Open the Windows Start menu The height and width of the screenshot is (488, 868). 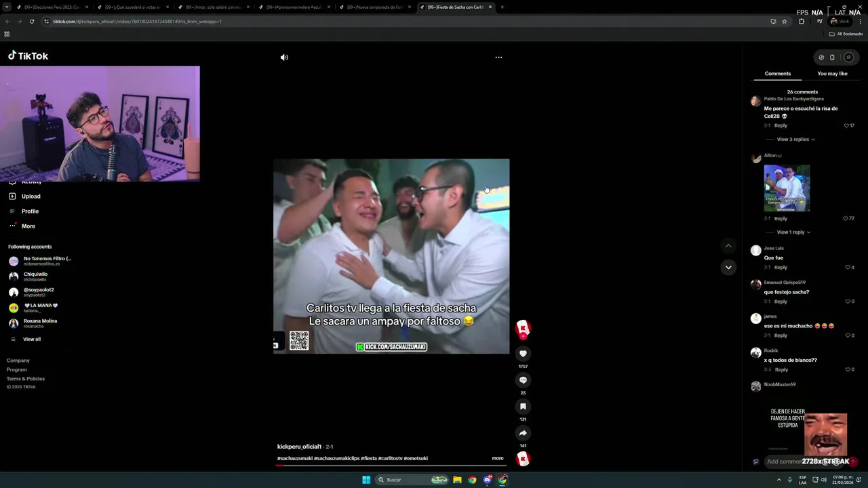point(366,480)
